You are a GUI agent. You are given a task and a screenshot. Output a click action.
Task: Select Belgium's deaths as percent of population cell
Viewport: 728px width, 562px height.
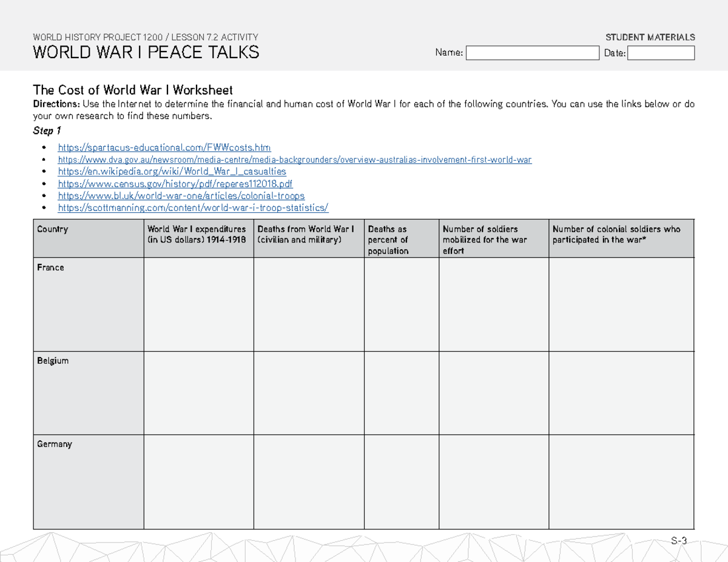400,392
